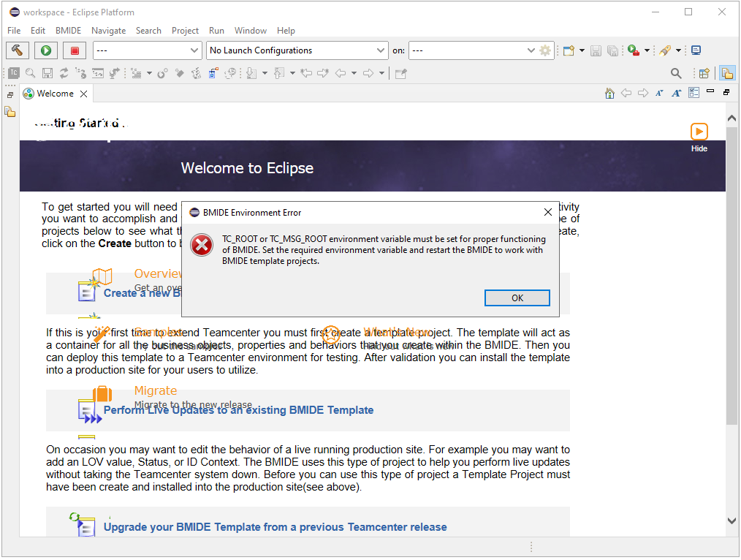Click the Hide welcome button
The image size is (741, 560).
coord(699,137)
